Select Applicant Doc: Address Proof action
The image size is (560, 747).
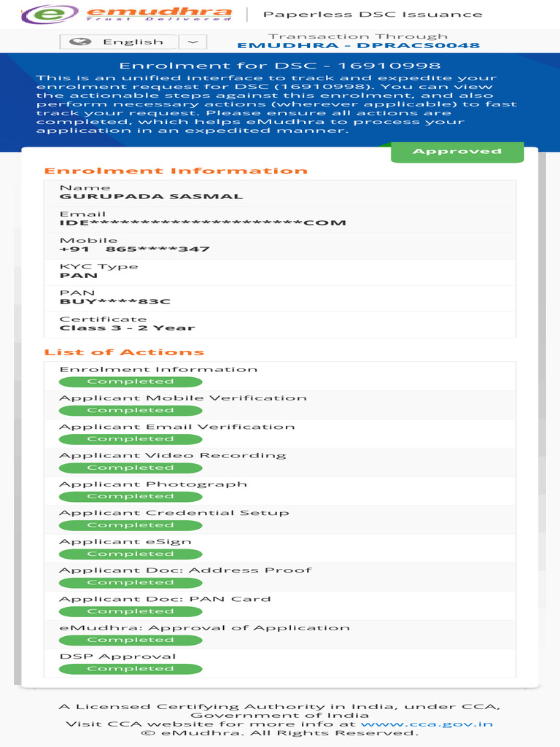(x=280, y=577)
